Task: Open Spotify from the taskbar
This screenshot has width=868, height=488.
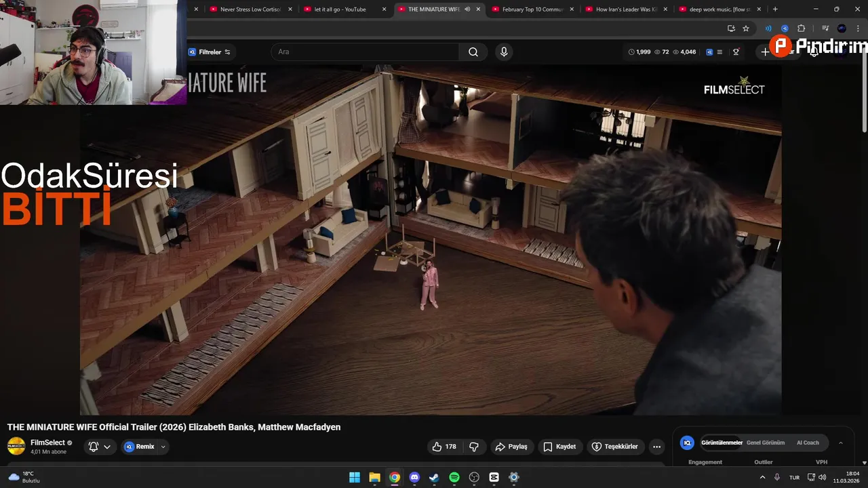Action: (x=454, y=477)
